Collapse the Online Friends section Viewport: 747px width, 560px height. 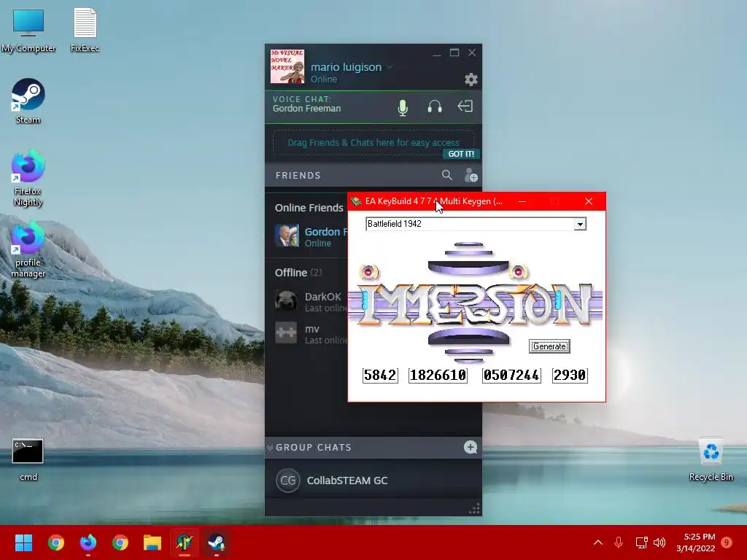pos(309,208)
